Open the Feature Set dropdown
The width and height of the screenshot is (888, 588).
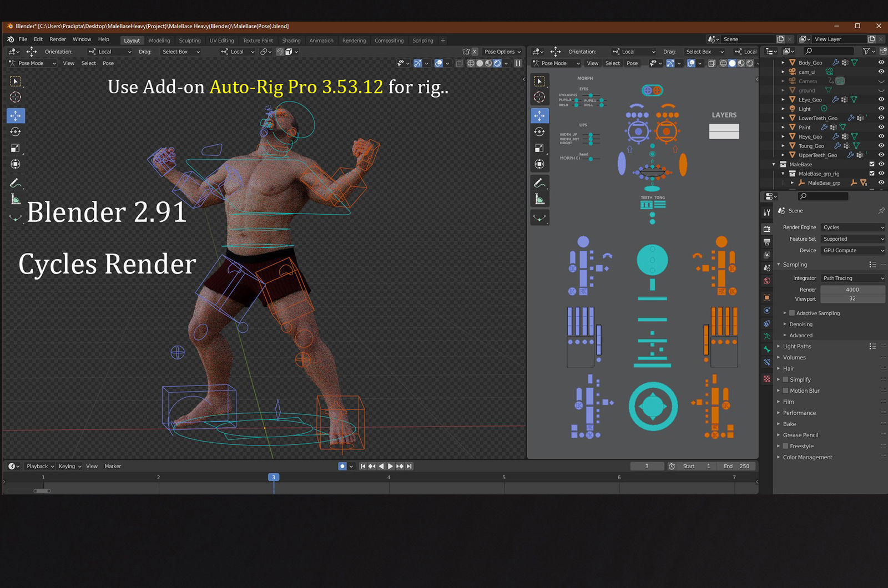click(x=853, y=239)
